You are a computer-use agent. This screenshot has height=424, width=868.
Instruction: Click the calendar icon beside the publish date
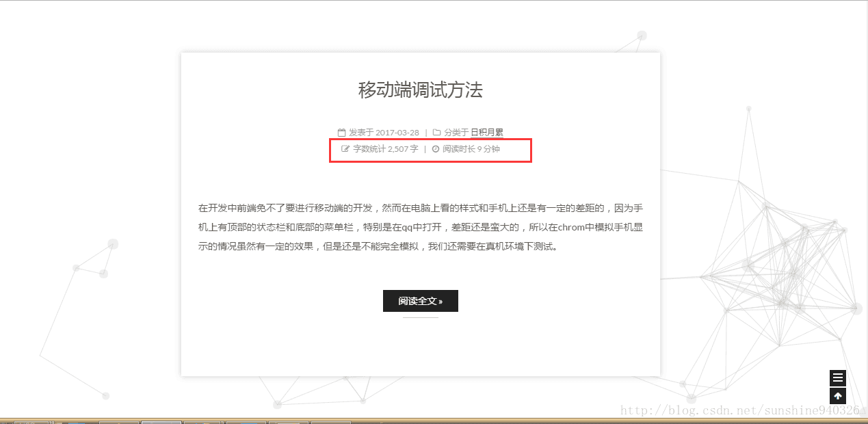341,132
